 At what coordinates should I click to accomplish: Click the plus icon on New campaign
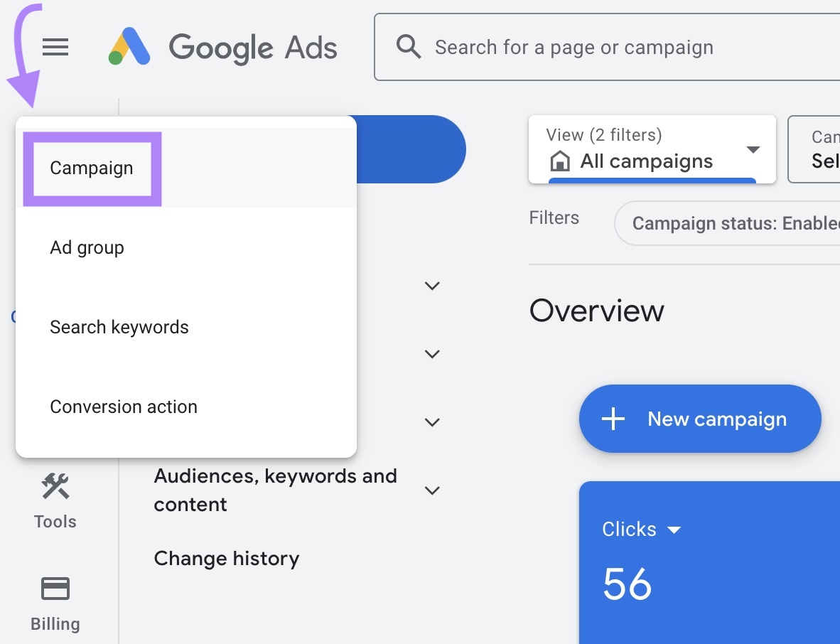coord(612,419)
